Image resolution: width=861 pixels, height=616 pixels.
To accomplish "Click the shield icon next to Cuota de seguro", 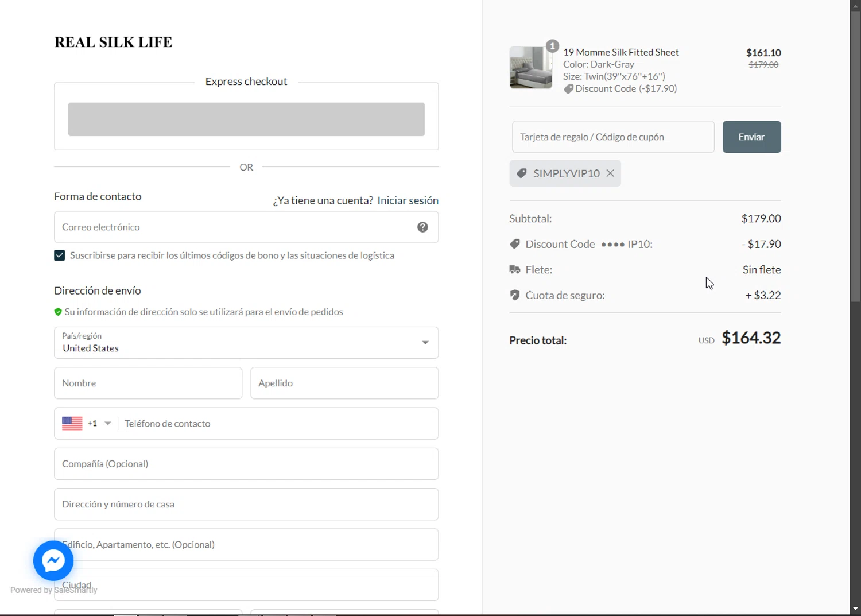I will point(515,295).
